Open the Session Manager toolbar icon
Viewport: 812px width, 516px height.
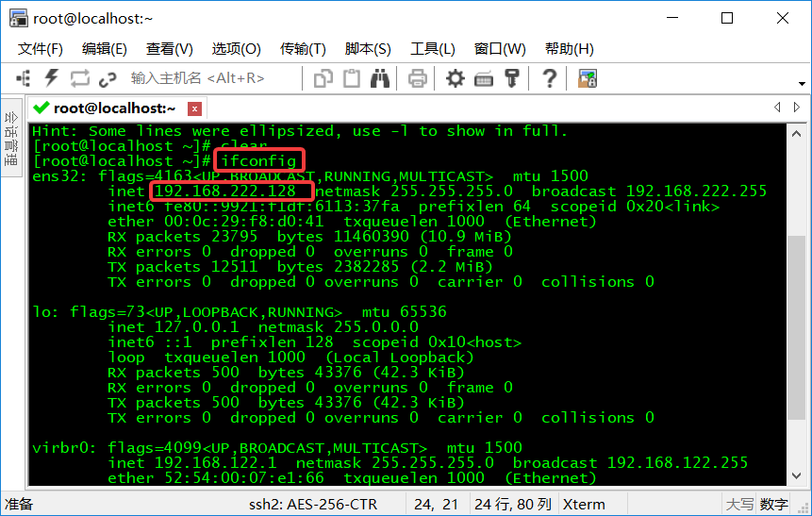(24, 78)
